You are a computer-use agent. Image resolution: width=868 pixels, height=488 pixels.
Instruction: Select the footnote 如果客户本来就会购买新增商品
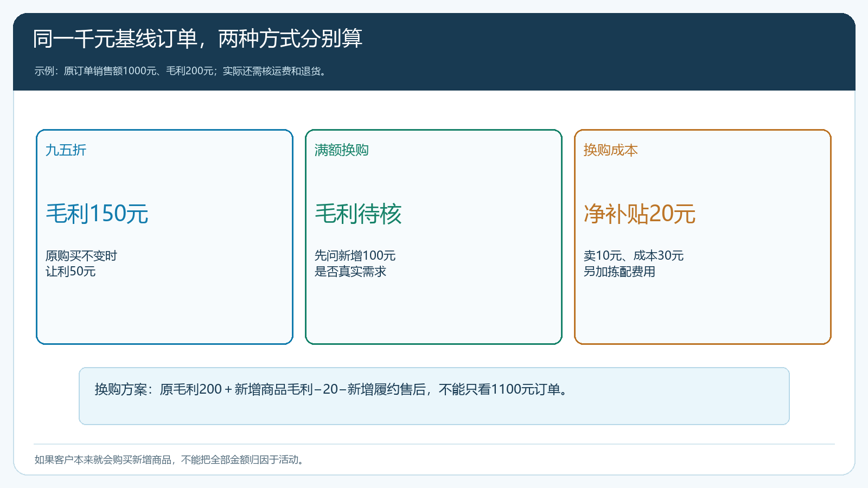point(171,460)
